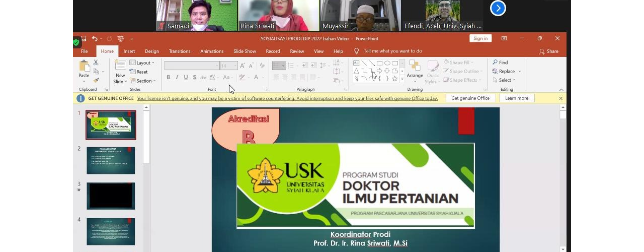644x252 pixels.
Task: Open the Section dropdown
Action: point(143,81)
